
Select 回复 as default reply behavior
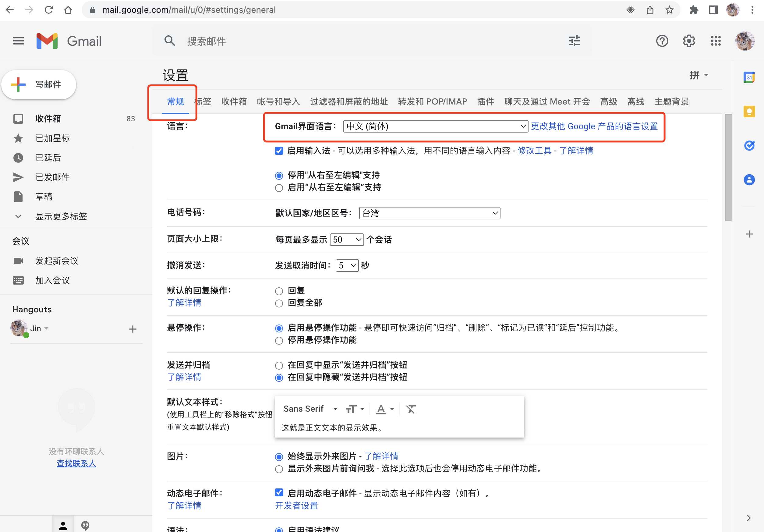pyautogui.click(x=279, y=291)
